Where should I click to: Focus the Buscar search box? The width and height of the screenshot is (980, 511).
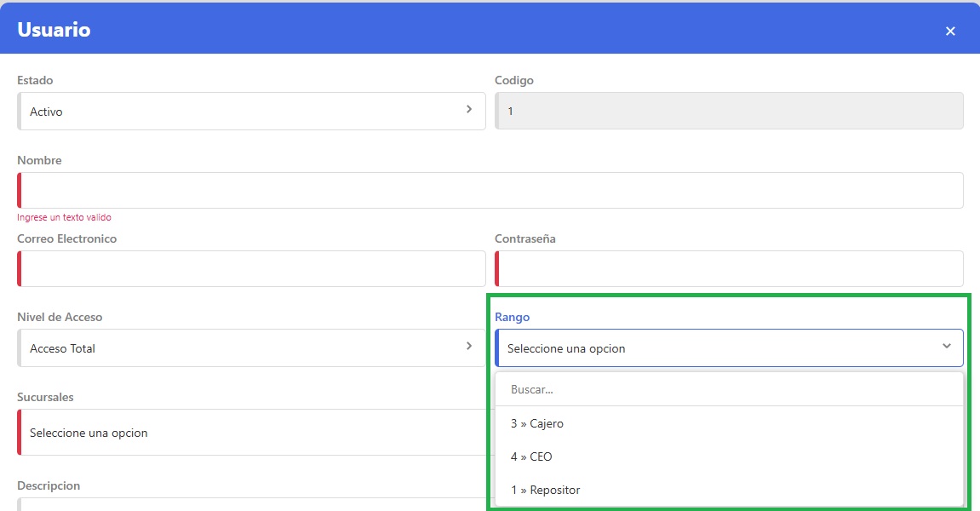pyautogui.click(x=729, y=389)
